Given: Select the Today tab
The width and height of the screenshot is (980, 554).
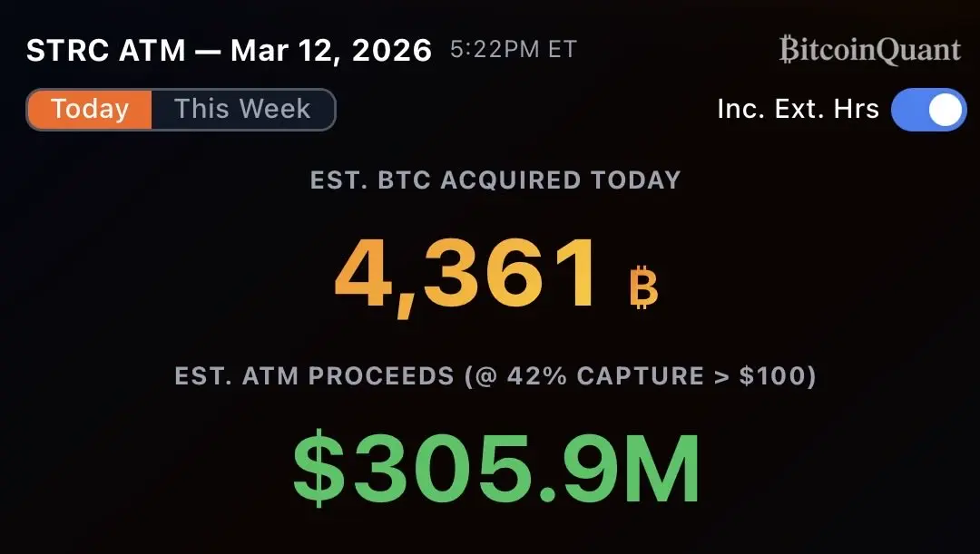Looking at the screenshot, I should (89, 110).
